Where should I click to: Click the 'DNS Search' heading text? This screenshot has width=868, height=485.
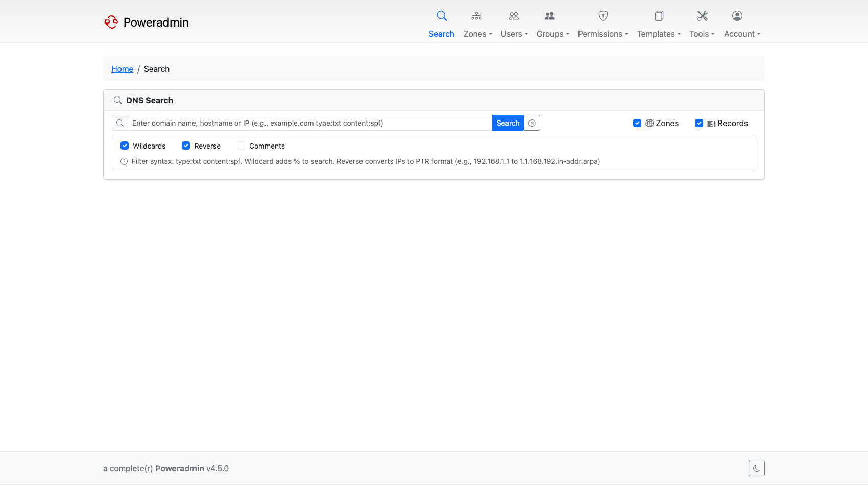150,100
